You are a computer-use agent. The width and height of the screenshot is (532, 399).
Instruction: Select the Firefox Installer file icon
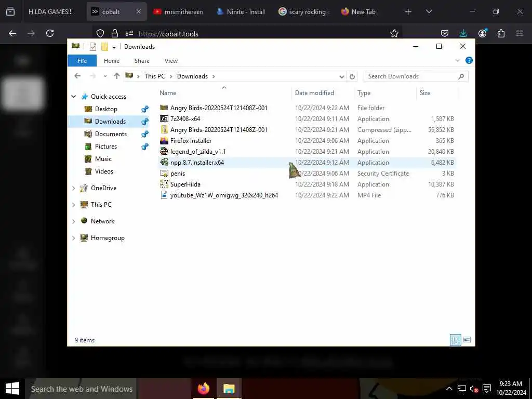click(x=164, y=140)
